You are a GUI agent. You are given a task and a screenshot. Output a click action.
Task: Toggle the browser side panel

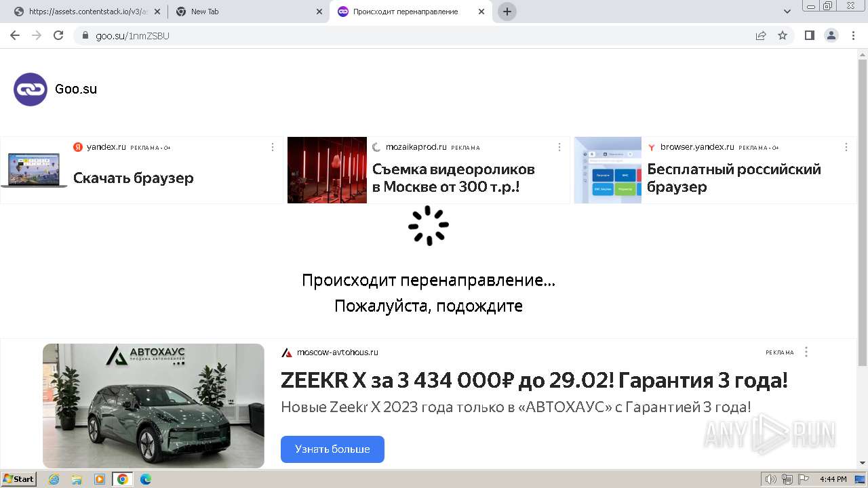[x=810, y=35]
